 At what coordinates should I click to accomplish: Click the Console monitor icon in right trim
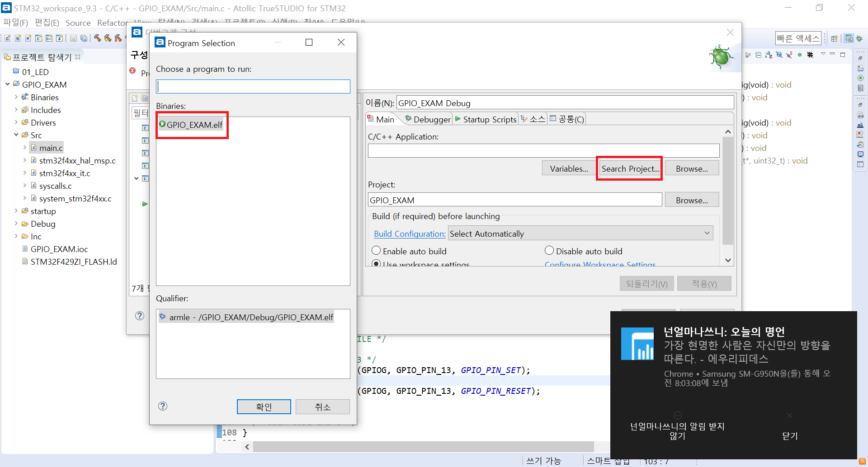click(x=860, y=154)
